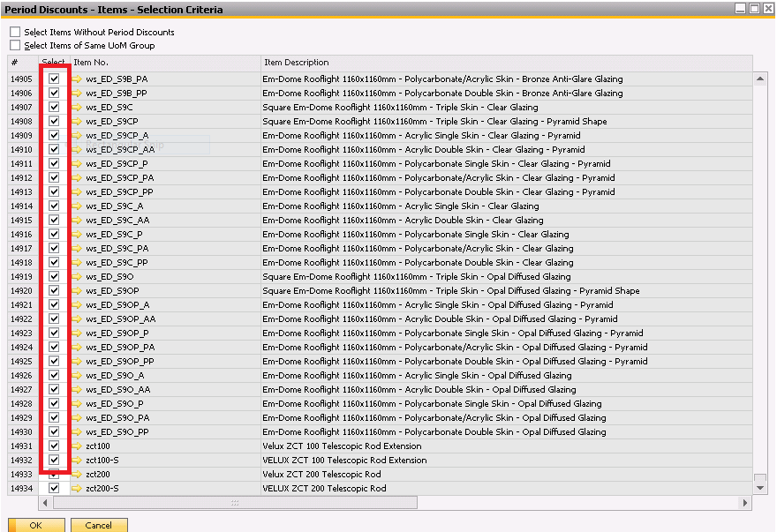Follow the arrow link for ws_ED_S9O_A
This screenshot has height=532, width=777.
coord(77,376)
